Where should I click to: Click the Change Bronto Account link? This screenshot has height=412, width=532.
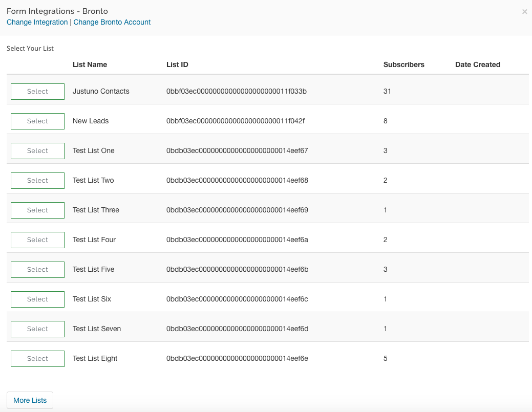coord(112,22)
